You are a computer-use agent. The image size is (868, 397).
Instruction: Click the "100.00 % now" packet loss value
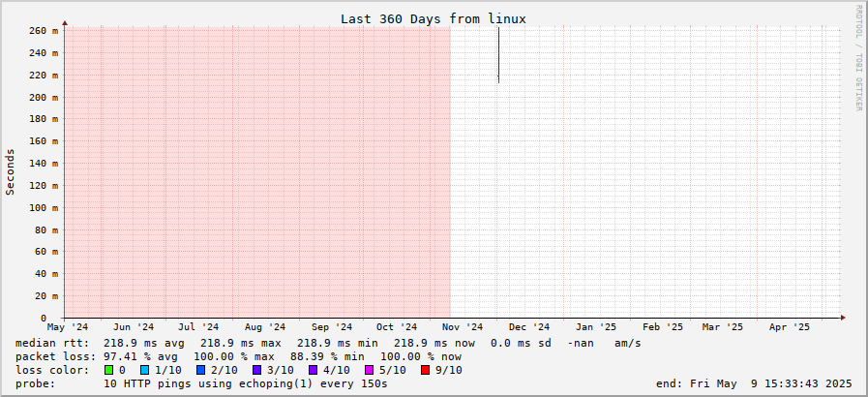point(421,356)
